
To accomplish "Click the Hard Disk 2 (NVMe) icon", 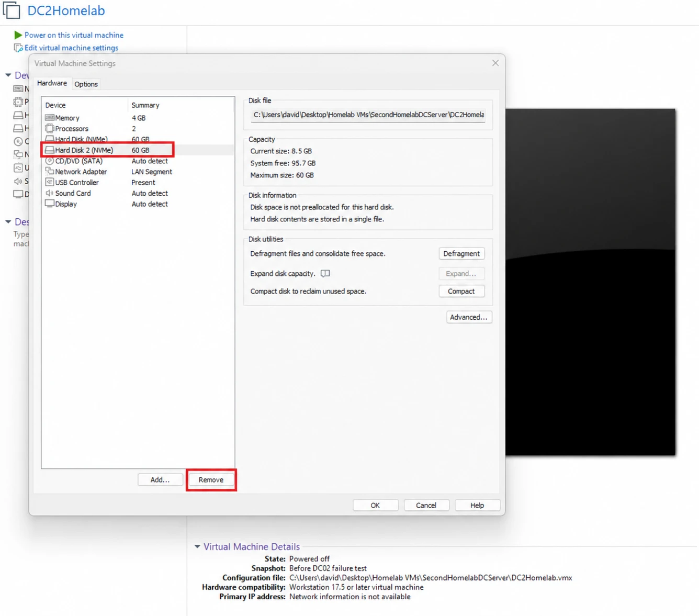I will tap(50, 150).
